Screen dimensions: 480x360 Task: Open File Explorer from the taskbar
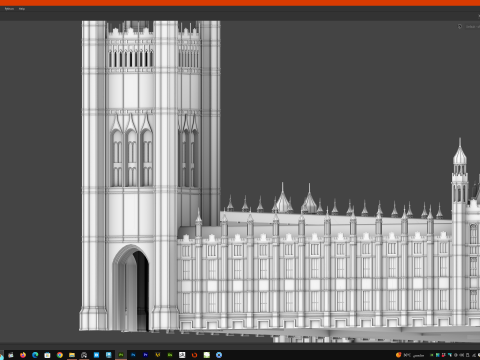click(72, 355)
